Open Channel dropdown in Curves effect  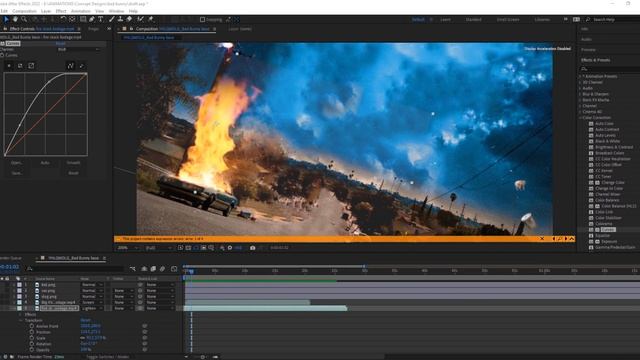click(78, 49)
